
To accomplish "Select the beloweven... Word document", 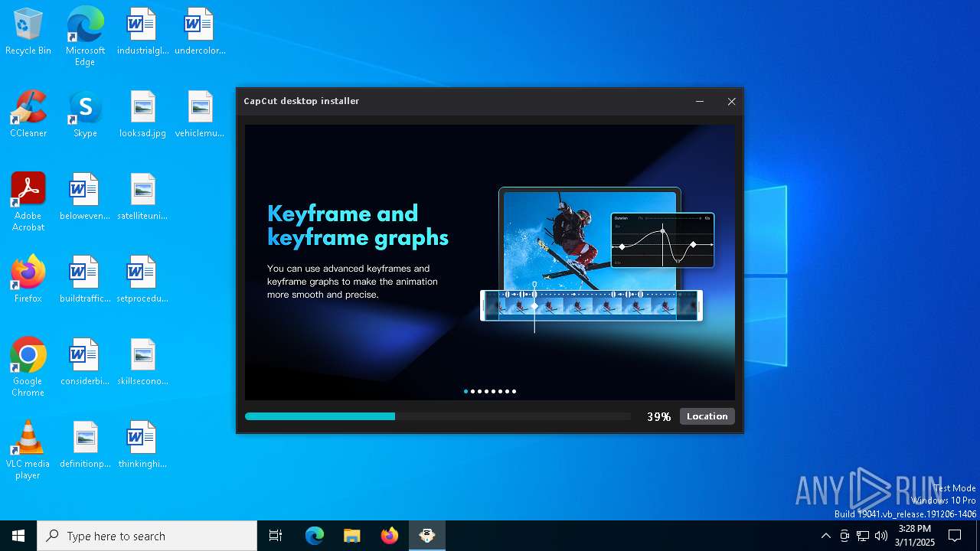I will (85, 197).
